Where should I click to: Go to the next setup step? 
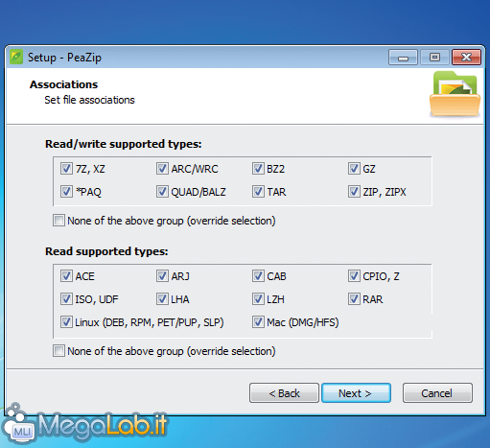[356, 393]
